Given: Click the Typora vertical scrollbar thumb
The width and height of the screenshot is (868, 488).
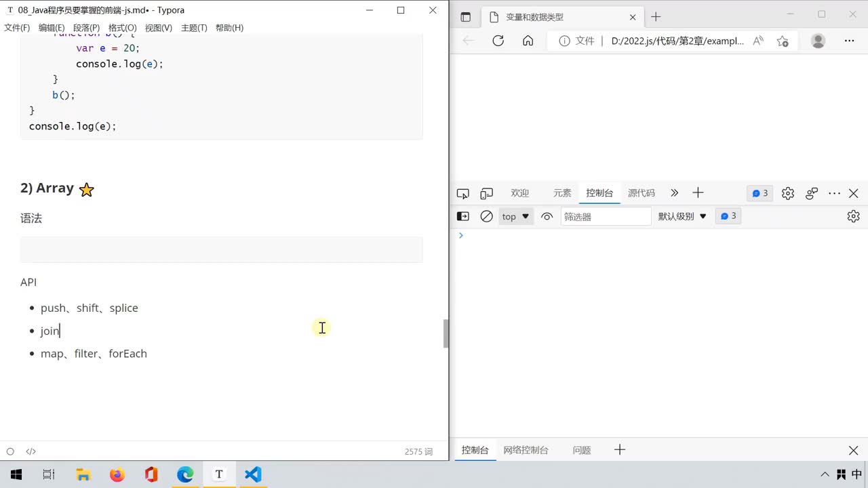Looking at the screenshot, I should click(x=446, y=333).
